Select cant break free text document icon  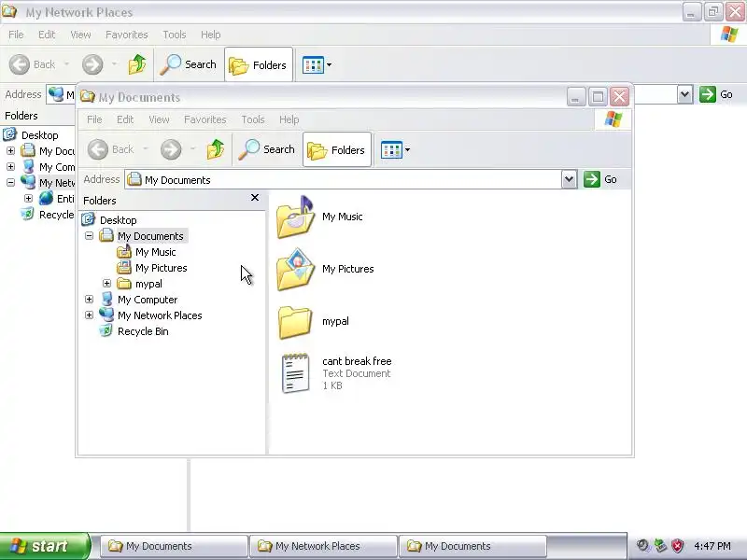coord(295,373)
